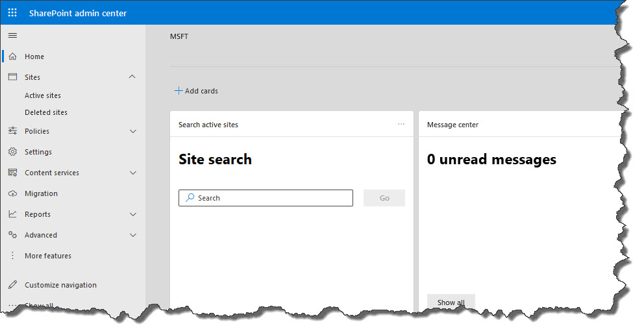
Task: Click Show all in Message center
Action: (451, 302)
